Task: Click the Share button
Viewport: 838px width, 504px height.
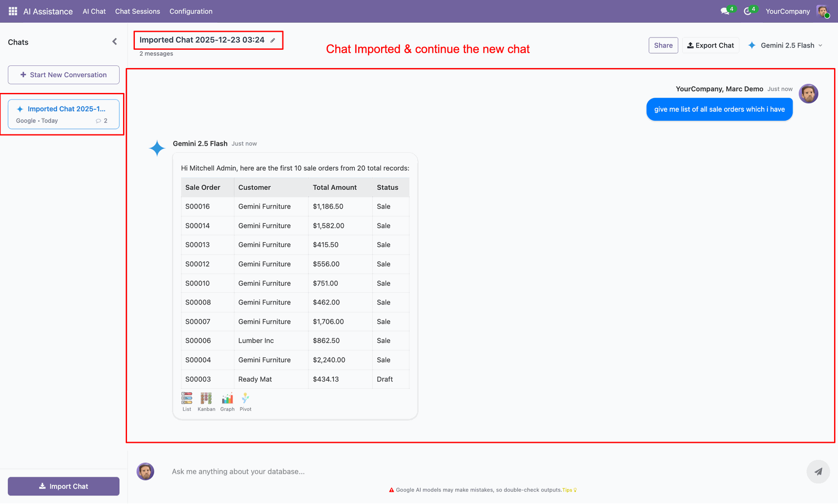Action: 663,45
